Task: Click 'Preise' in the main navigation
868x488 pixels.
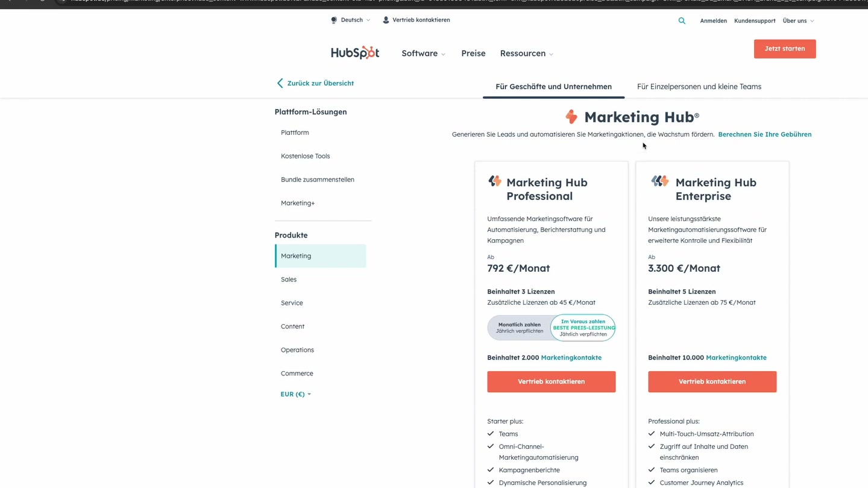Action: coord(473,53)
